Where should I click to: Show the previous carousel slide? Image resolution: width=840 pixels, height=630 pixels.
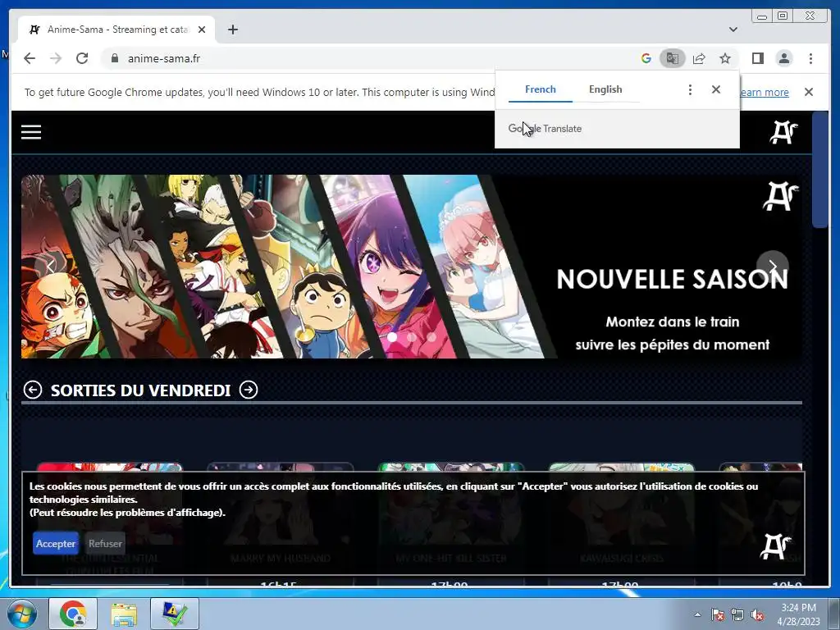coord(50,267)
